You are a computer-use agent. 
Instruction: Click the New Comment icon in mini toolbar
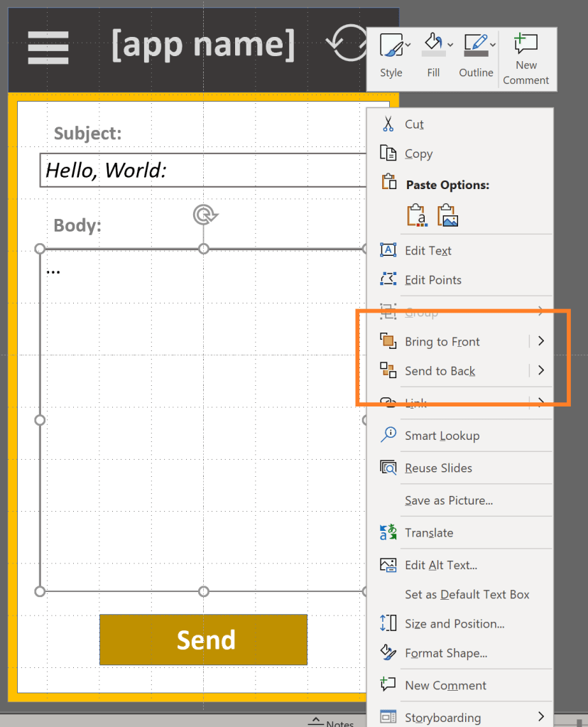coord(526,44)
